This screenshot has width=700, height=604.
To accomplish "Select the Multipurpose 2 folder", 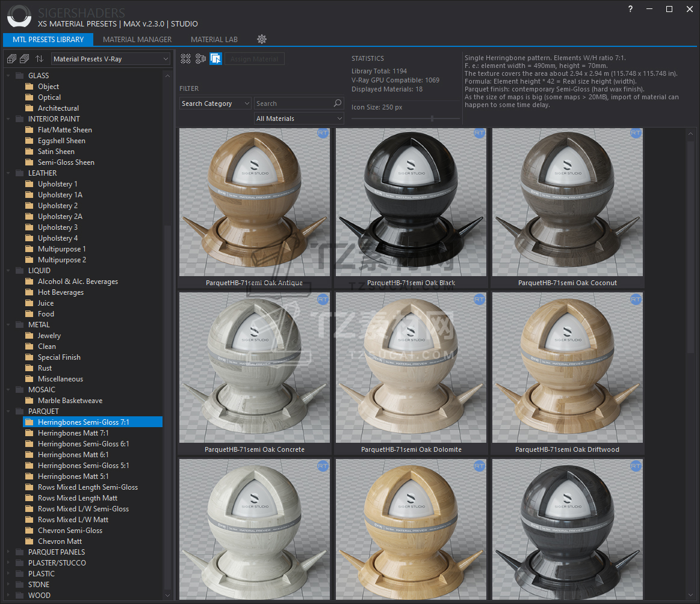I will click(x=61, y=260).
